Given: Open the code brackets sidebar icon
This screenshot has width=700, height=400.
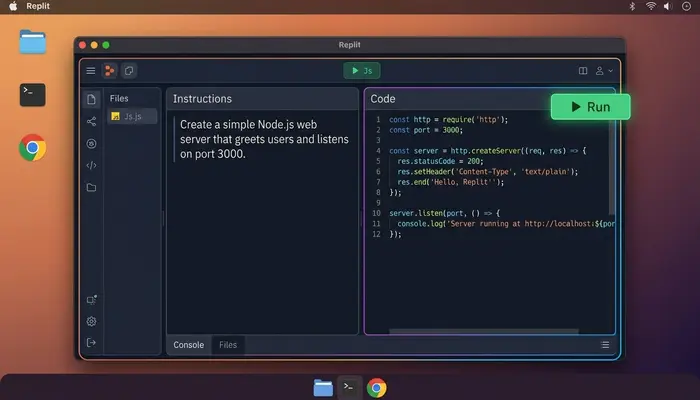Looking at the screenshot, I should tap(92, 165).
